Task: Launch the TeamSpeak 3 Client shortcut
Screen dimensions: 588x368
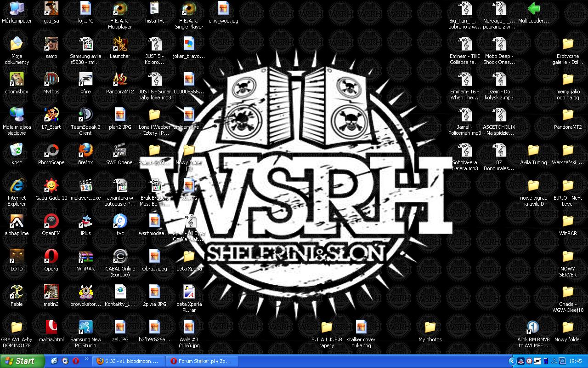Action: (x=85, y=115)
